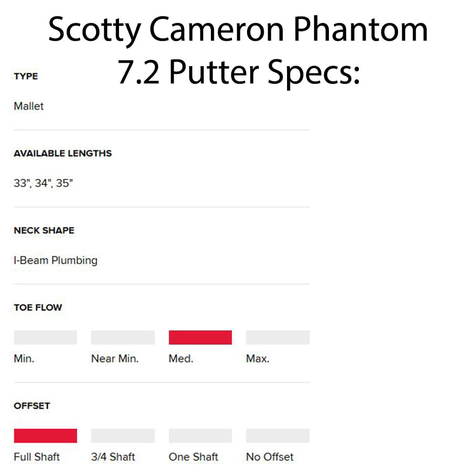Click the No Offset label text
The height and width of the screenshot is (476, 476).
[270, 457]
